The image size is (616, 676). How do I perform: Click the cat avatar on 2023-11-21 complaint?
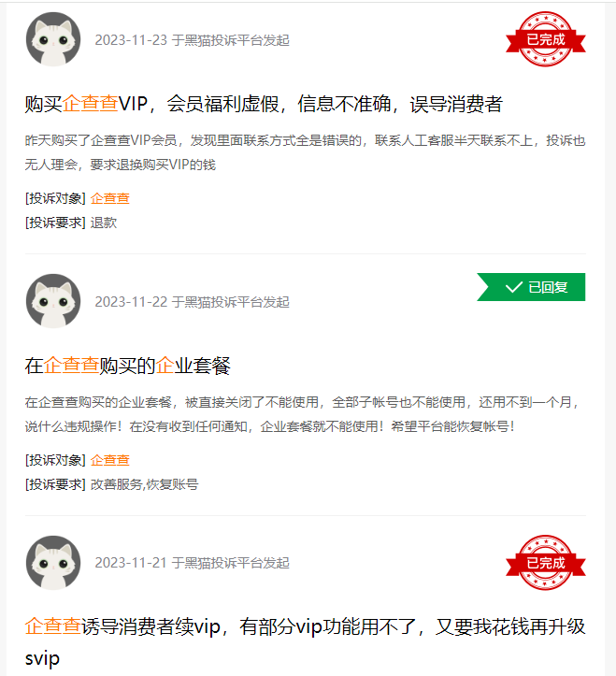[53, 563]
